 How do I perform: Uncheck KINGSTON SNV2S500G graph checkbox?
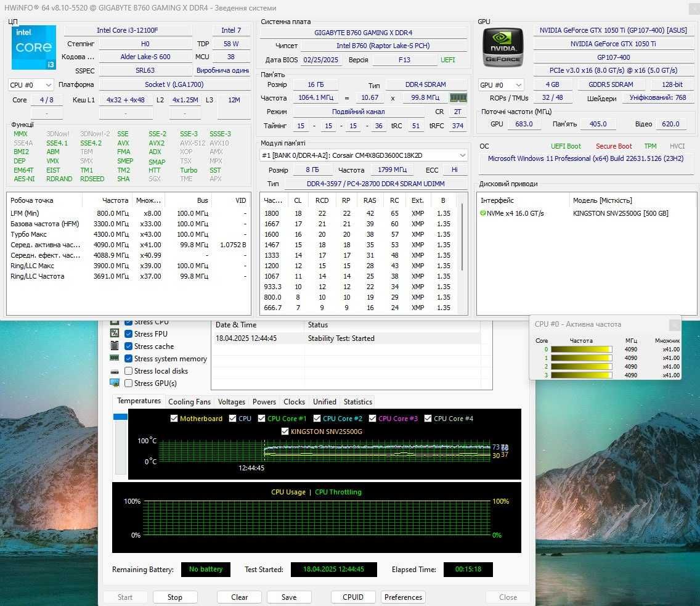(x=285, y=432)
